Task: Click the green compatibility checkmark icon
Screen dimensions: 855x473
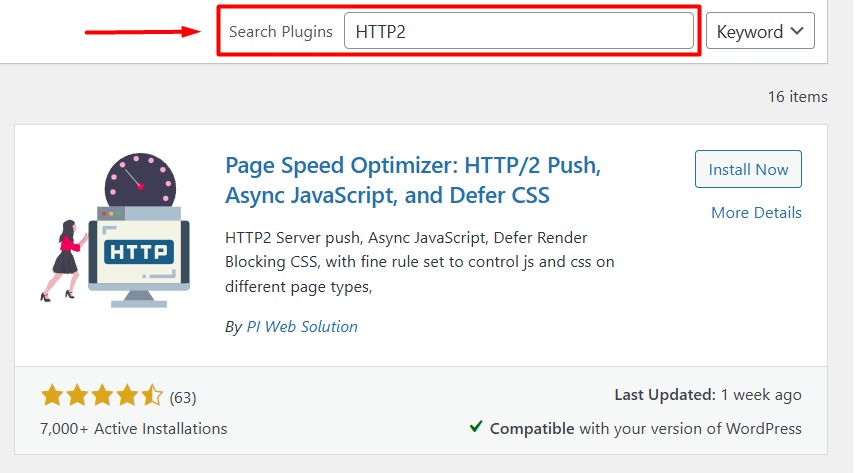Action: tap(476, 427)
